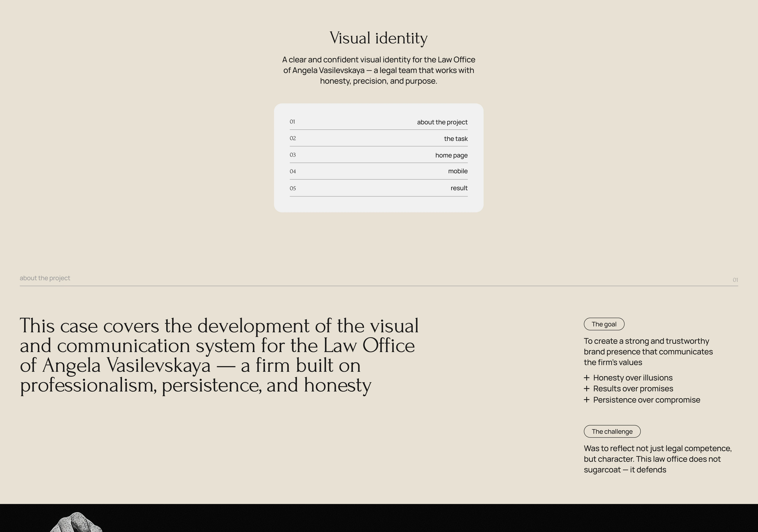This screenshot has width=758, height=532.
Task: Click the 'mobile' contents entry
Action: pyautogui.click(x=458, y=171)
